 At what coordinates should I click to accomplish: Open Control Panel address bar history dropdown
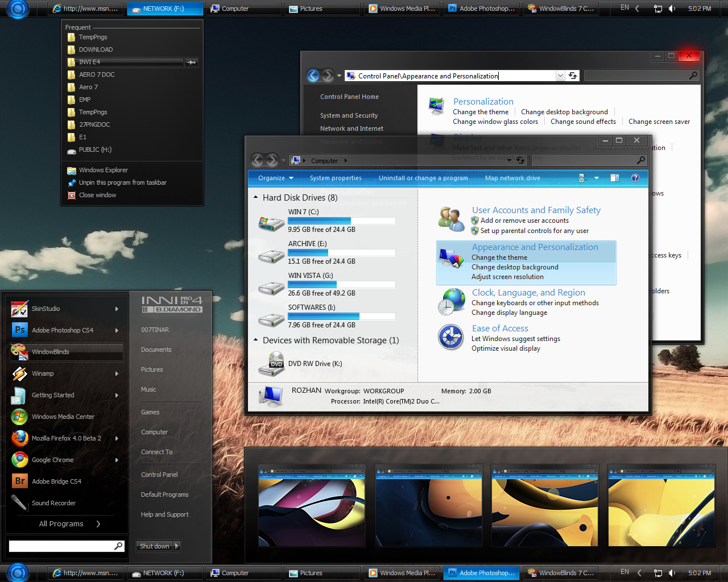[x=561, y=76]
